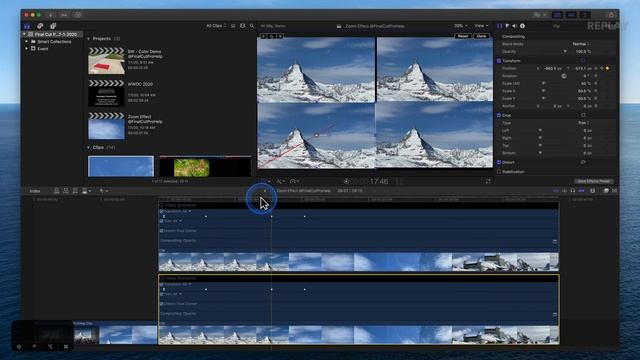The image size is (640, 360).
Task: Open the Keyword Editor key icon
Action: (x=64, y=15)
